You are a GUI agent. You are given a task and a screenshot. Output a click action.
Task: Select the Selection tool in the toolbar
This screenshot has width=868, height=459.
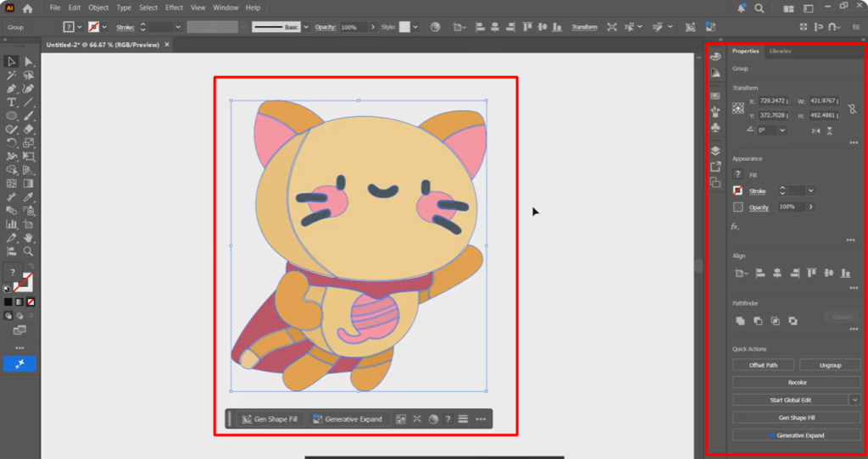11,61
